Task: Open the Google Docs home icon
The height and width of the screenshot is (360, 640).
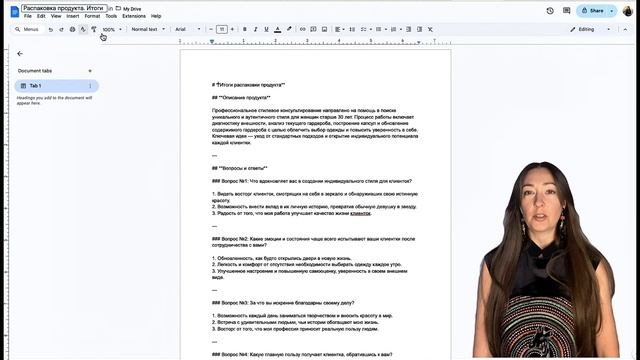Action: point(15,12)
